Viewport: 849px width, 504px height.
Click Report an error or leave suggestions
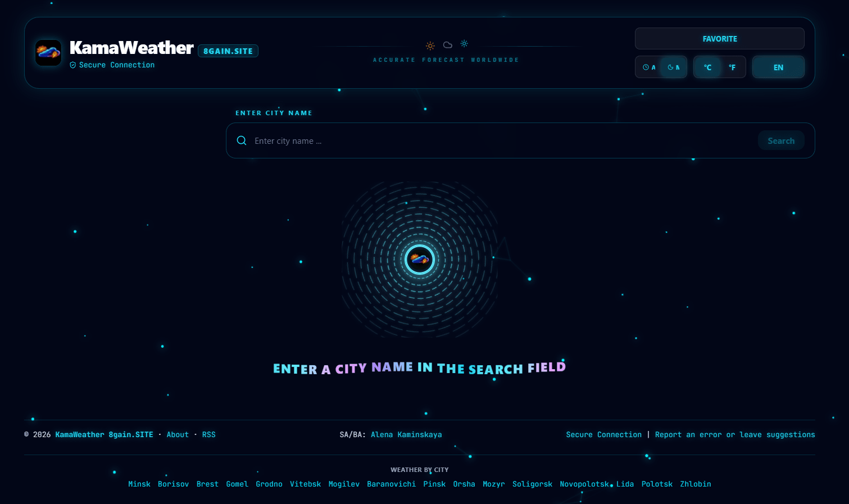pos(735,435)
